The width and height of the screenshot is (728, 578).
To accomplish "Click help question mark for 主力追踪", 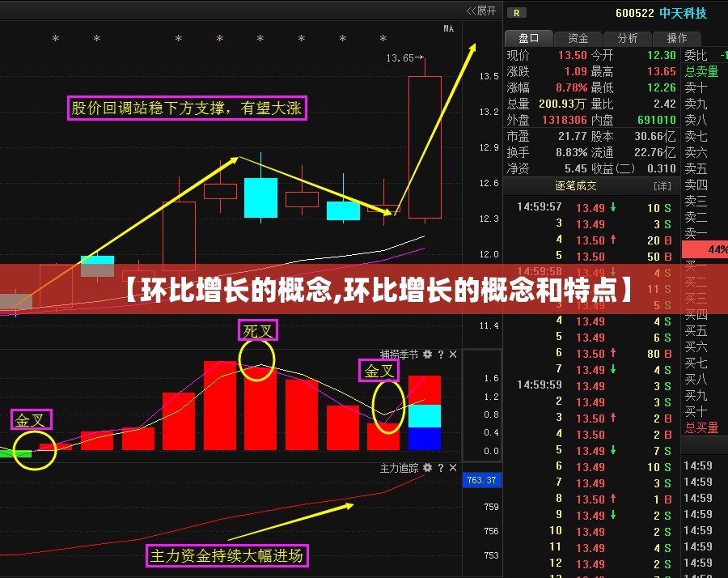I will [x=440, y=468].
